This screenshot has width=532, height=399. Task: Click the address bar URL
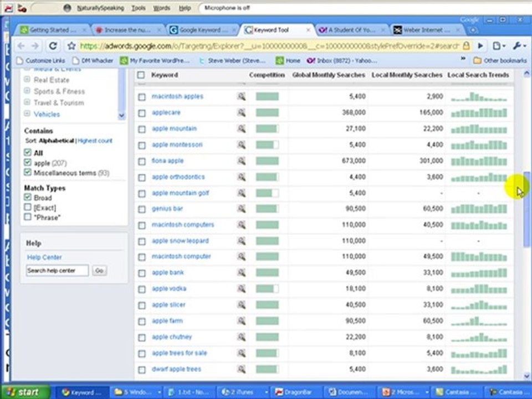click(269, 45)
